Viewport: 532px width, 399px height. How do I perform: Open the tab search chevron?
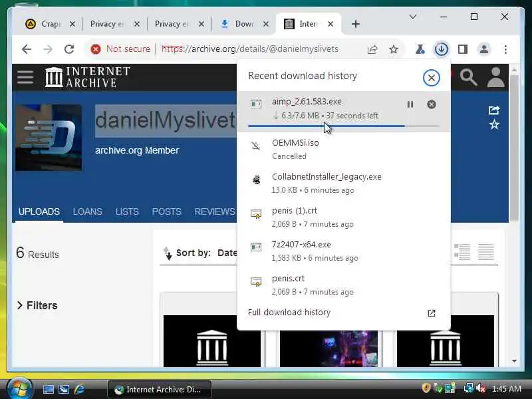point(413,17)
